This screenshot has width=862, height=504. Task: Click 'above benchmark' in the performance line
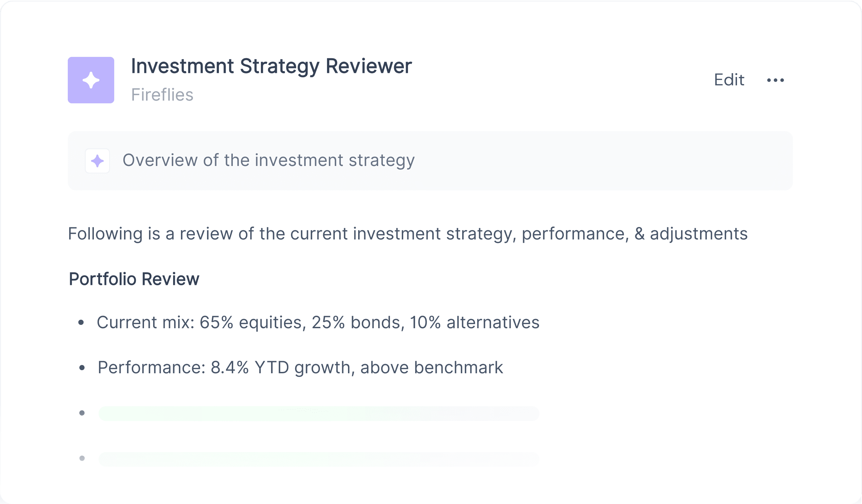[432, 367]
